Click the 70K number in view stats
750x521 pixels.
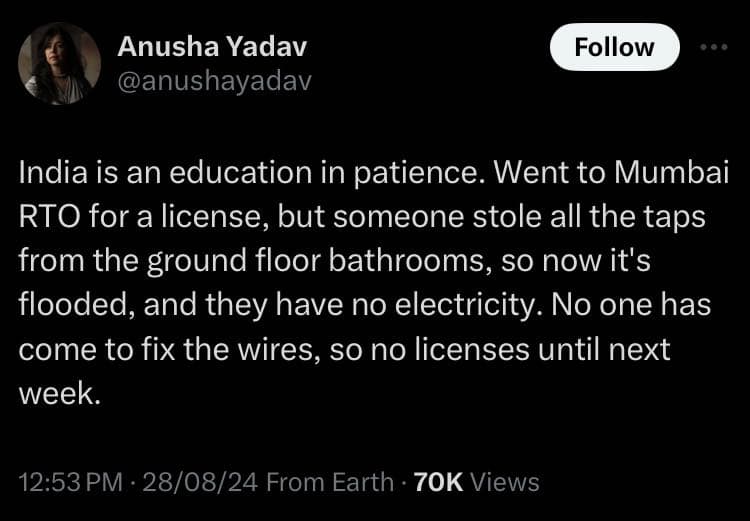[x=437, y=482]
